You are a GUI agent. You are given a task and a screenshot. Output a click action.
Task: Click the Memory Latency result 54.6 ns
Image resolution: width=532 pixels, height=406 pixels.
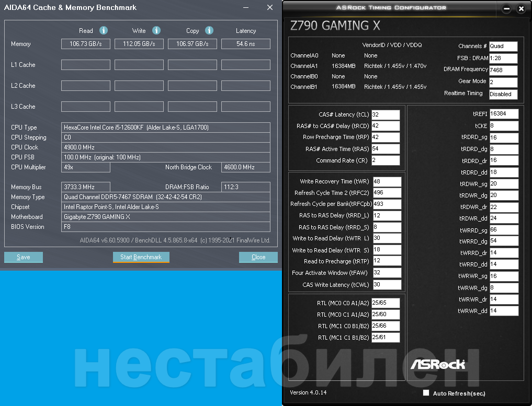click(x=246, y=44)
